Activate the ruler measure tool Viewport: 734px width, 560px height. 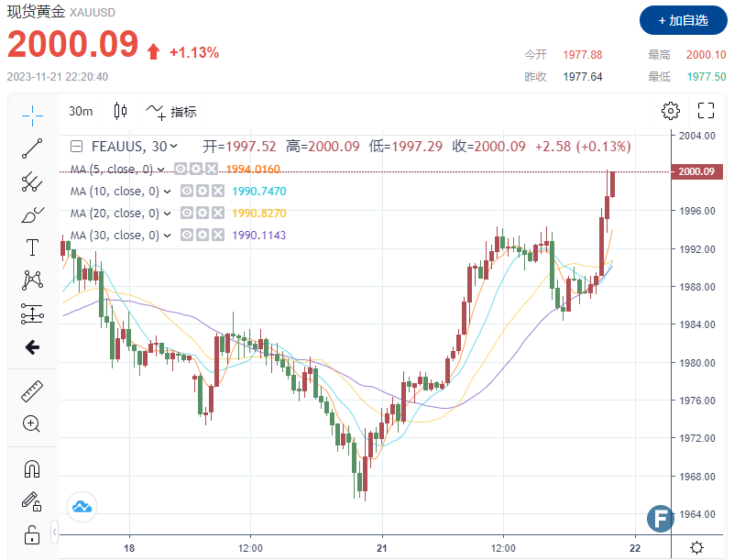click(32, 391)
